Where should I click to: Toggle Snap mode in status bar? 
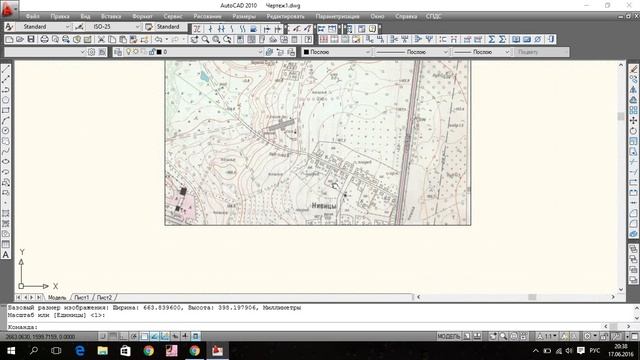click(x=103, y=336)
